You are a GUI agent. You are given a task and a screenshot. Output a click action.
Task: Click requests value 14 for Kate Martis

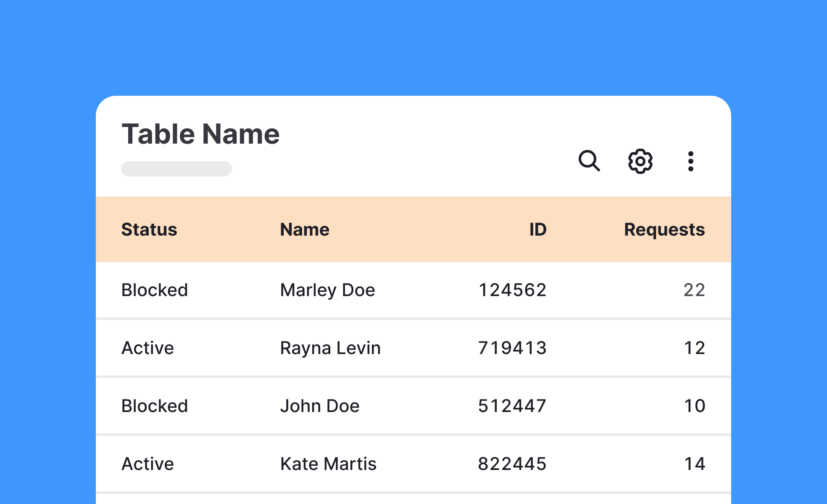[x=694, y=464]
